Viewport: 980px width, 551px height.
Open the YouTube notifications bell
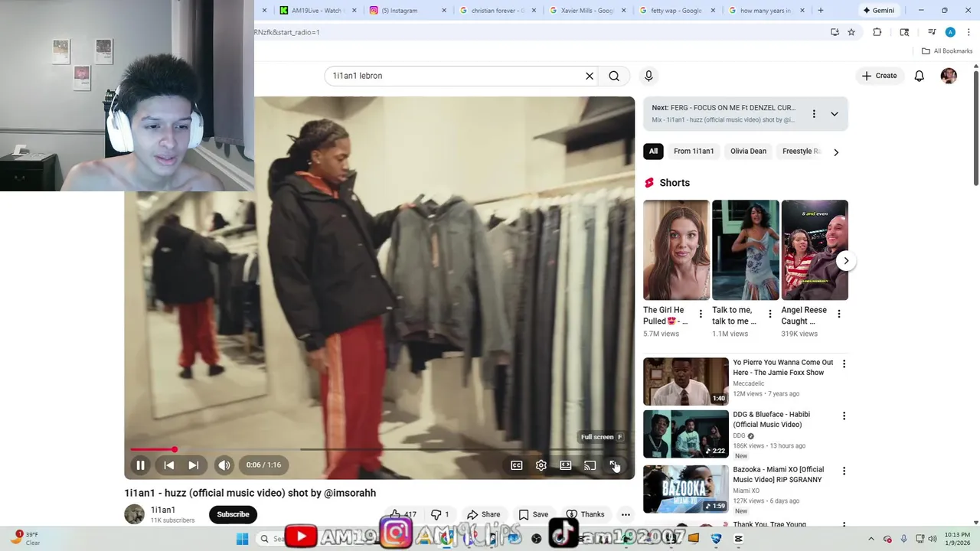pyautogui.click(x=920, y=76)
